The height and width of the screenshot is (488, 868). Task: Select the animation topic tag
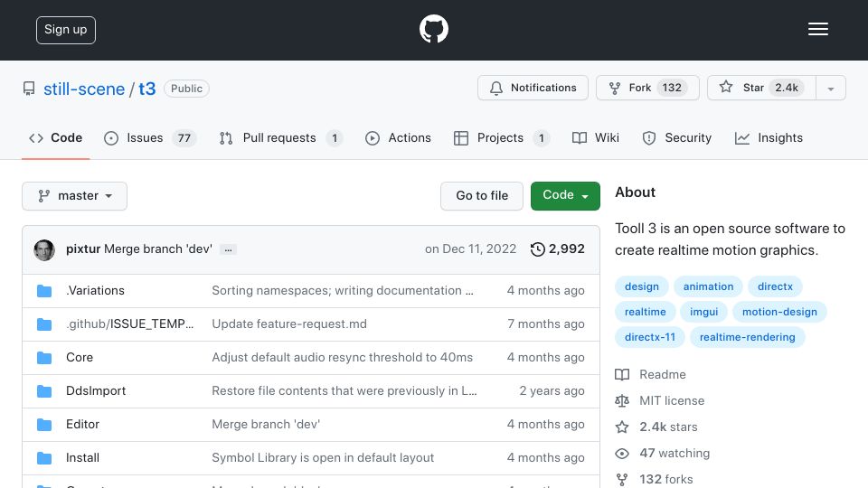pos(708,286)
